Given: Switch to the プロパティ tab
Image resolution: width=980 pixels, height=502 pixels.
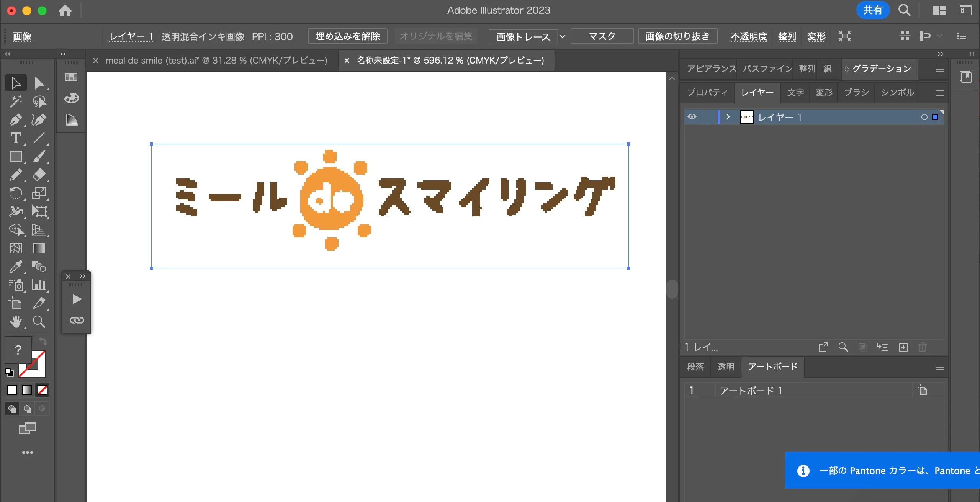Looking at the screenshot, I should [x=707, y=93].
